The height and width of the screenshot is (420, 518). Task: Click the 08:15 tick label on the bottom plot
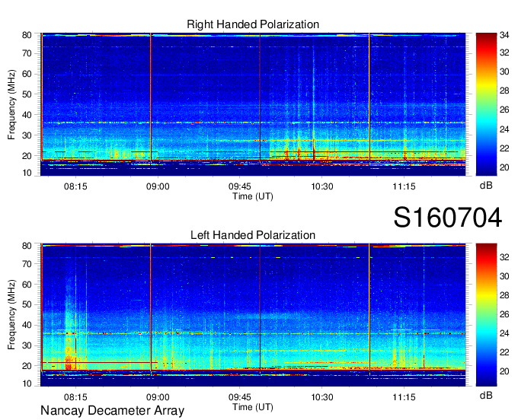coord(75,397)
